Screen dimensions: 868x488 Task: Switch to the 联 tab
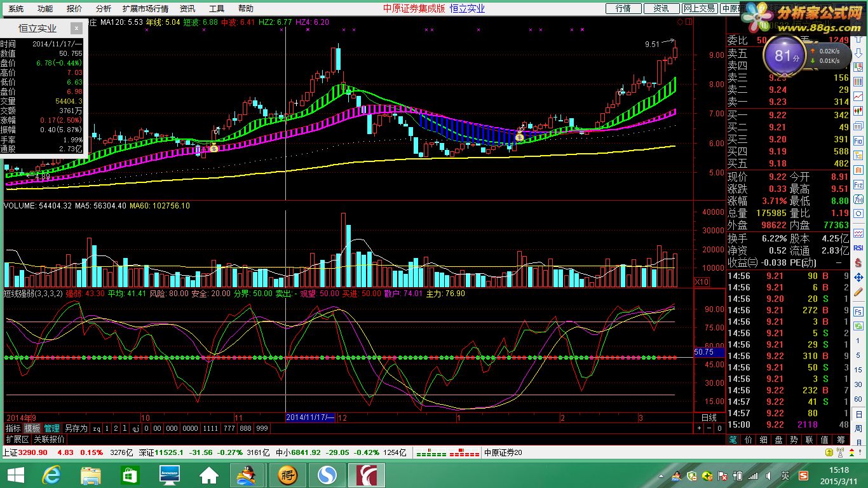coord(809,440)
